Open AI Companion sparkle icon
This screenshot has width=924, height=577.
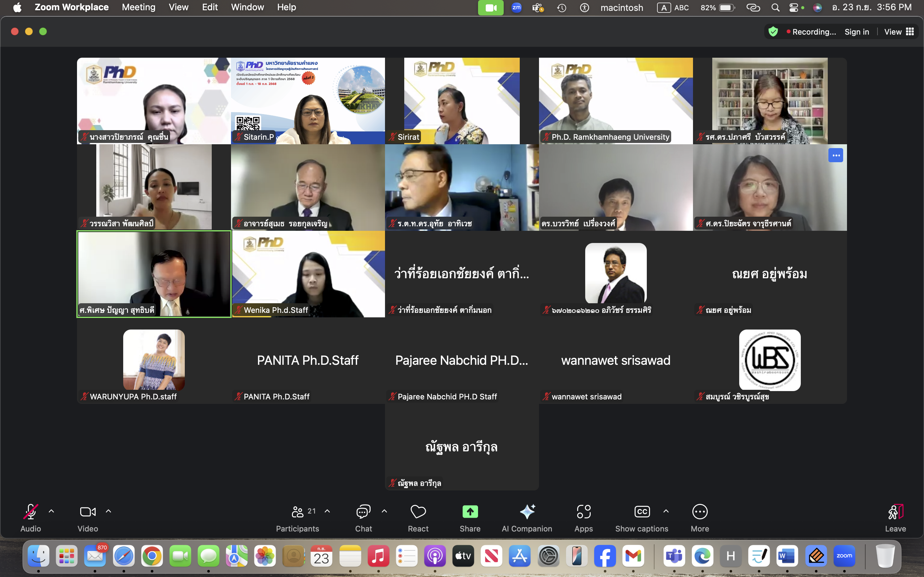click(527, 512)
